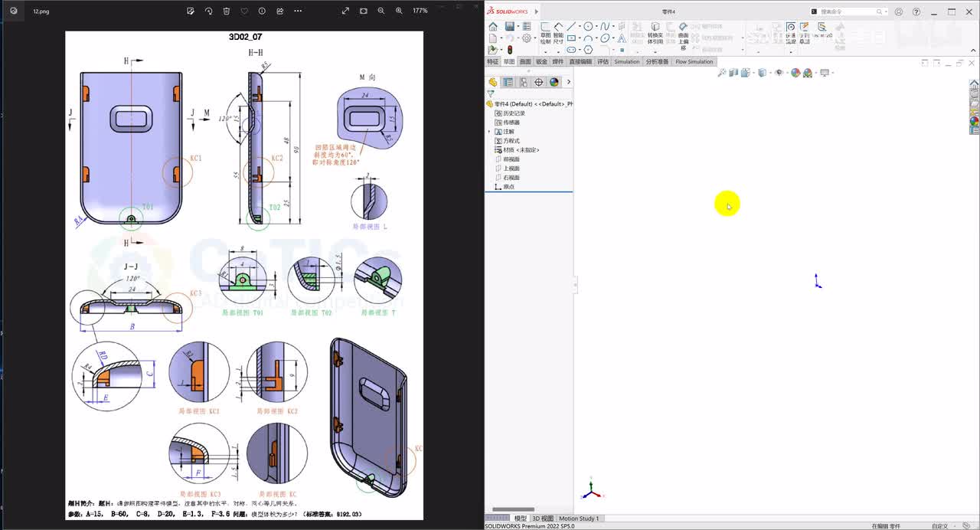Click the Sketch (草图绘制) tool
The height and width of the screenshot is (530, 980).
pyautogui.click(x=546, y=32)
